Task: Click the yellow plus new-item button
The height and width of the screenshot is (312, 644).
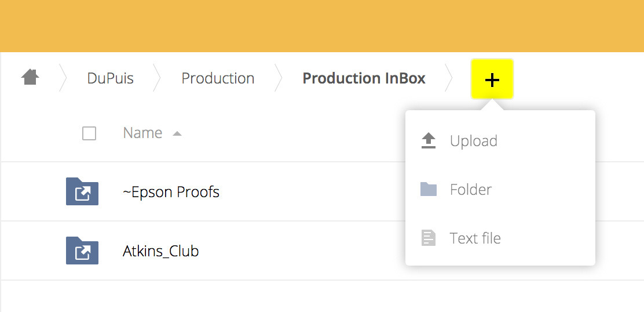Action: (x=492, y=79)
